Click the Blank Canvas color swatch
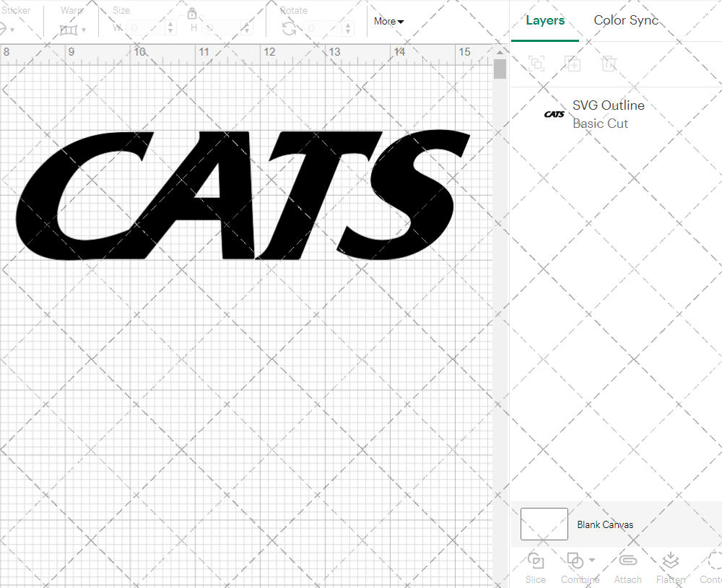The width and height of the screenshot is (722, 588). [544, 524]
